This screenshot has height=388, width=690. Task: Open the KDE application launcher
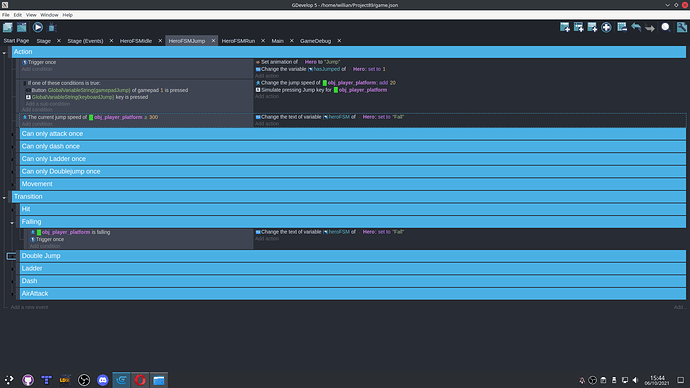[9, 380]
